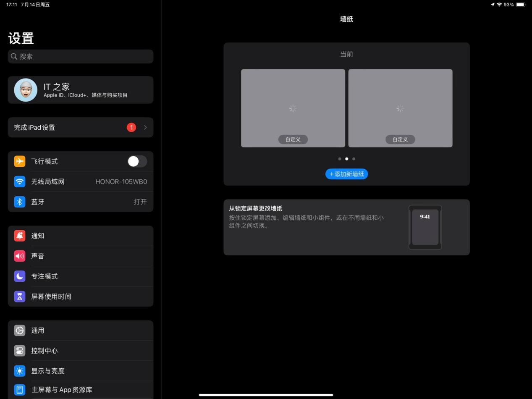Open the 无线局域网 settings entry
This screenshot has height=399, width=532.
[80, 181]
